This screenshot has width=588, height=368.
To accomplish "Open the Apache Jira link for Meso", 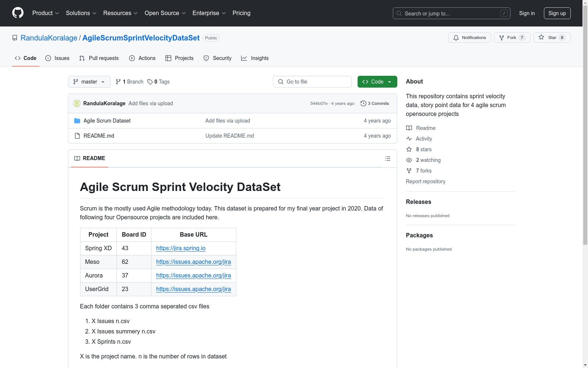I will [x=194, y=262].
